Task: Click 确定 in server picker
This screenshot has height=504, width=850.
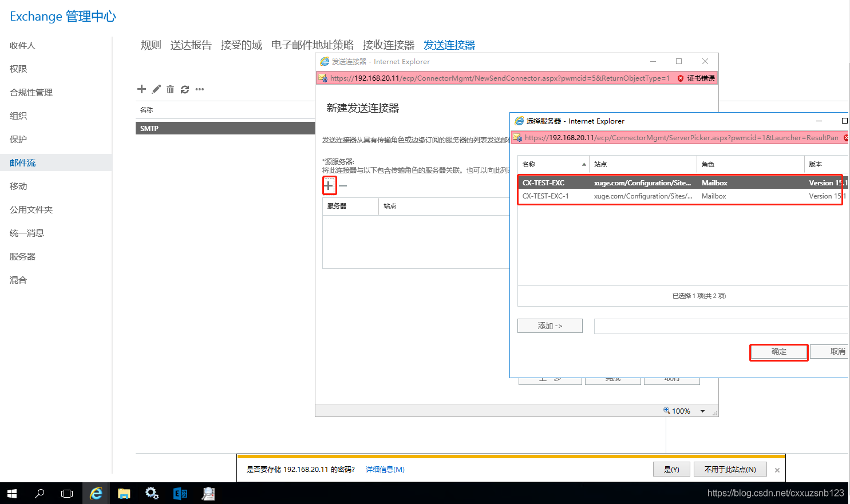Action: coord(779,351)
